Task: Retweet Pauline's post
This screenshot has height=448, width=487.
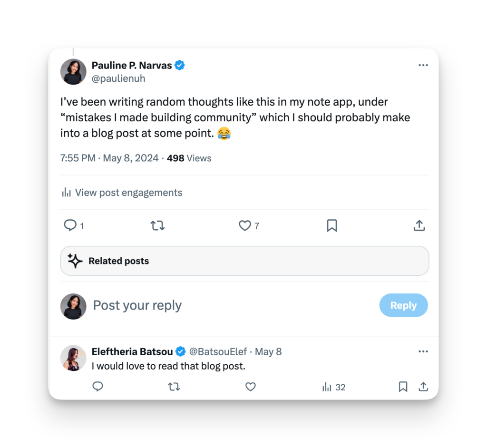Action: click(x=157, y=225)
